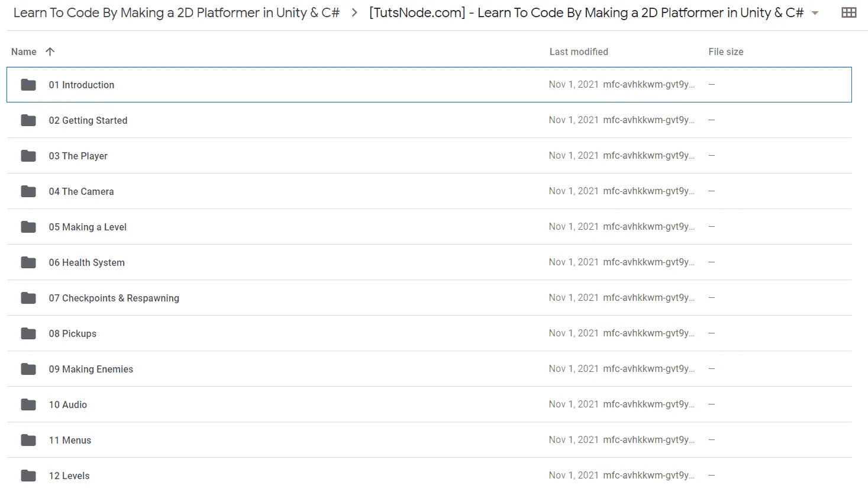Click the modified date of 11 Menus
The width and height of the screenshot is (868, 488).
573,439
